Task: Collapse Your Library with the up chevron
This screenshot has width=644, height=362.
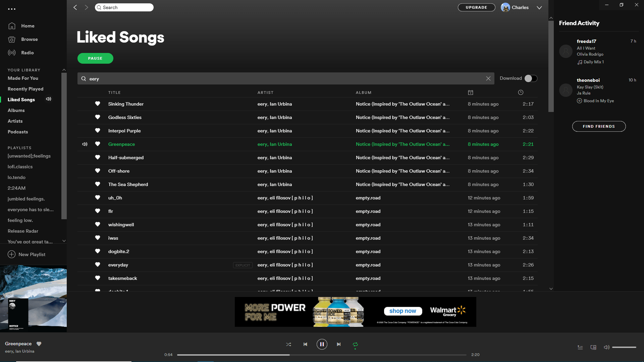Action: pos(64,70)
